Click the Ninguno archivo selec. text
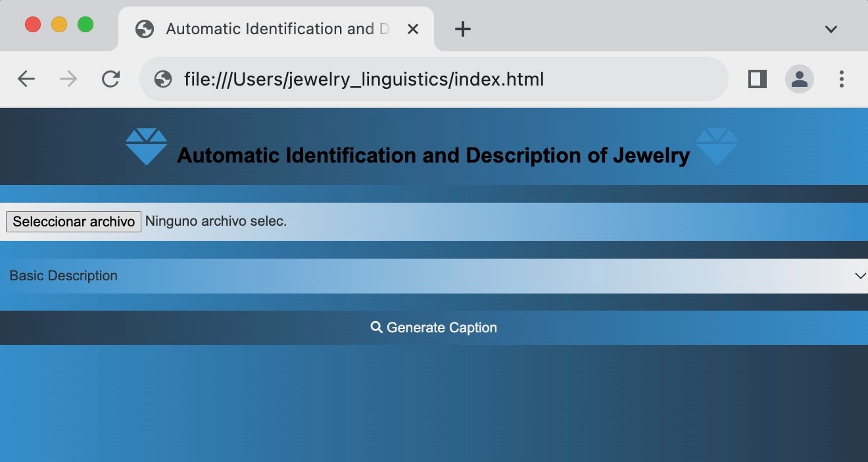The image size is (868, 462). click(216, 221)
